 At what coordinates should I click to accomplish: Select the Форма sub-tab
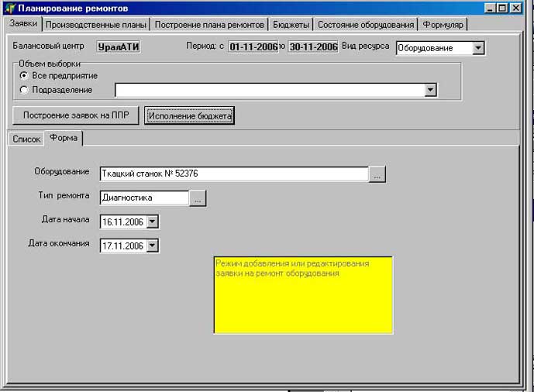point(64,138)
